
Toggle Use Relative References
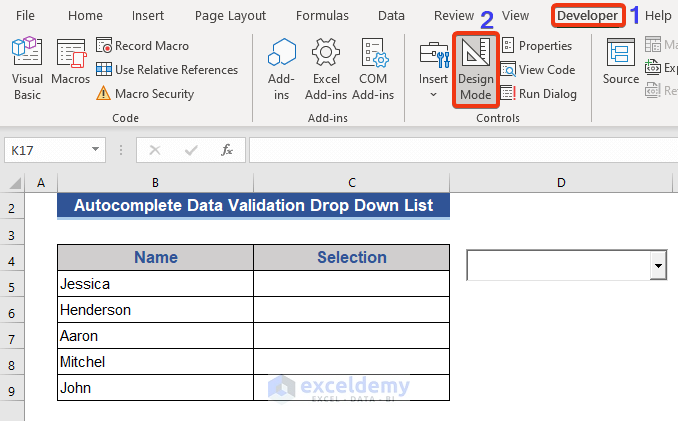(x=167, y=70)
